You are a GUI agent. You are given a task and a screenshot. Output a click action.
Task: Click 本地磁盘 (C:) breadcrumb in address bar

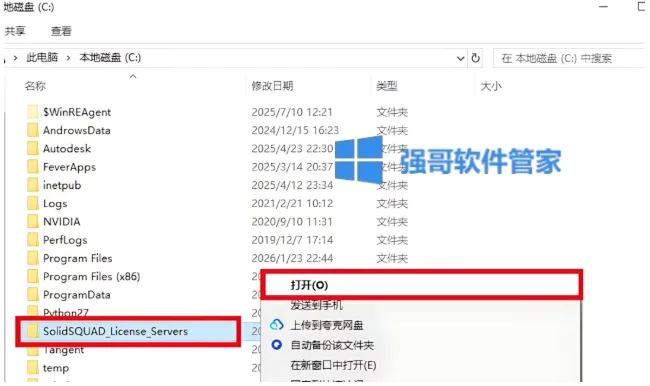pyautogui.click(x=110, y=58)
